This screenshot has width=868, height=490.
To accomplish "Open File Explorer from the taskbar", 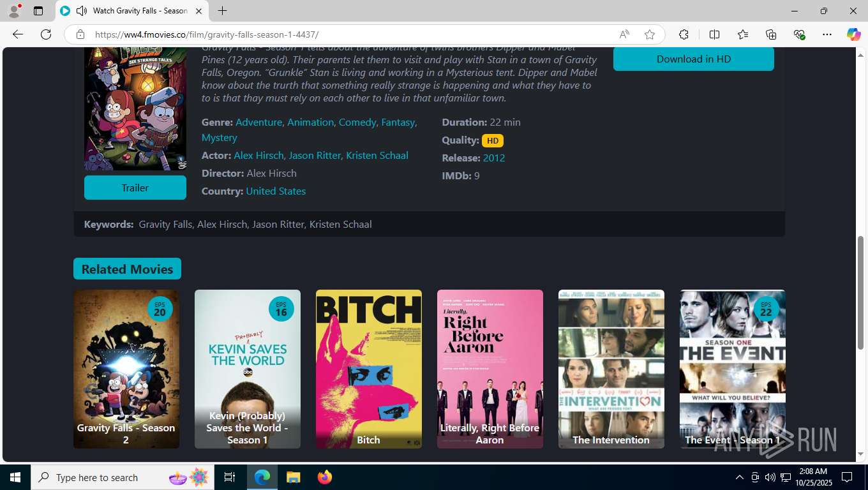I will coord(293,477).
